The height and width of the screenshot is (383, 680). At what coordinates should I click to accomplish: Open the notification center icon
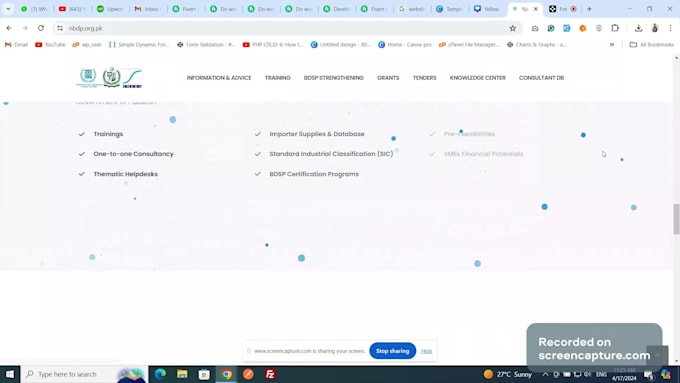coord(648,374)
